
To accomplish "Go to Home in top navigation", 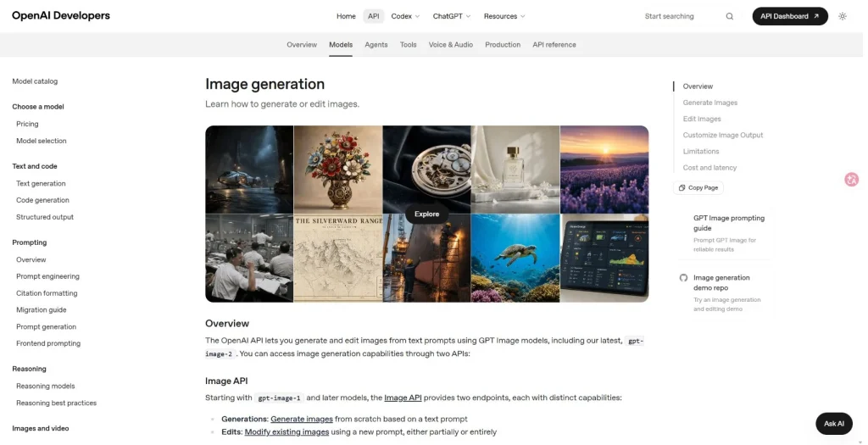I will pos(346,16).
